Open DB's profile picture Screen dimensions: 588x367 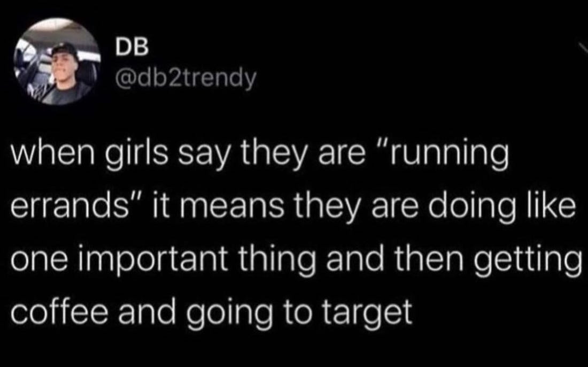(x=57, y=62)
